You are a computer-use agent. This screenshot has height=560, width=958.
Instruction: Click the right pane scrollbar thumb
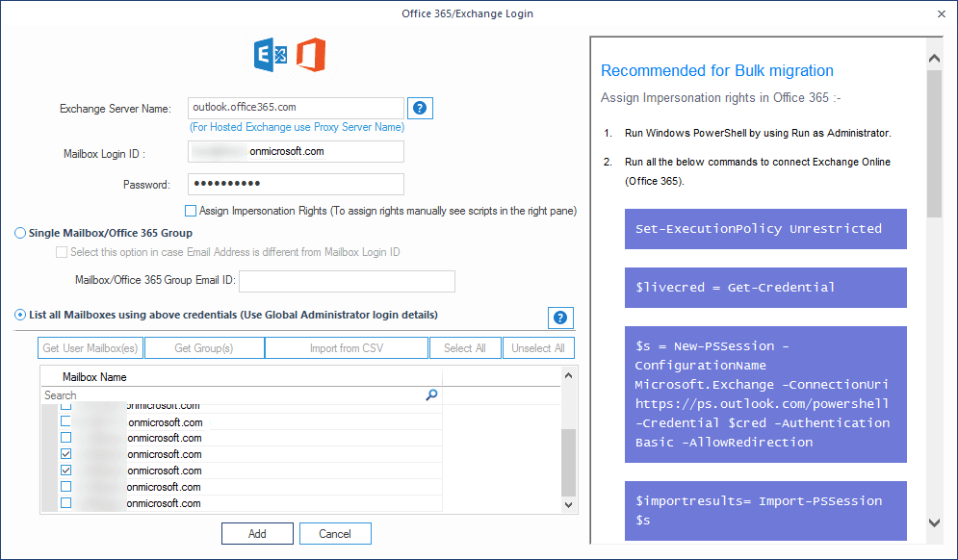[x=934, y=143]
